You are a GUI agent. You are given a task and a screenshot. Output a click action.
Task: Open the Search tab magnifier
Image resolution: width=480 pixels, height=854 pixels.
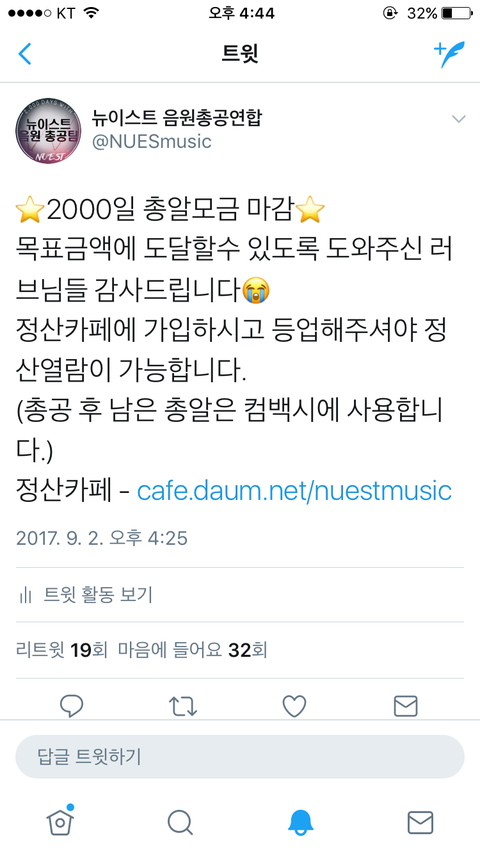point(180,822)
